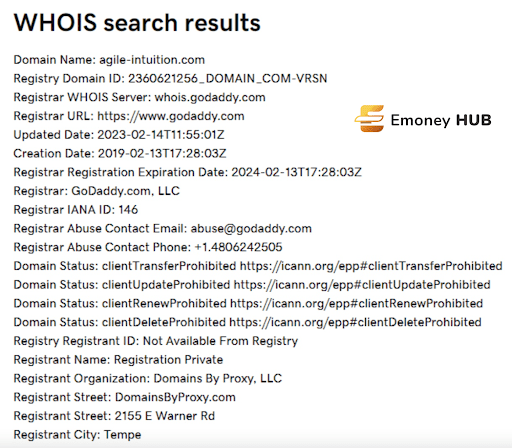Viewport: 512px width, 448px height.
Task: Open the https://www.godaddy.com registrar URL
Action: tap(171, 116)
